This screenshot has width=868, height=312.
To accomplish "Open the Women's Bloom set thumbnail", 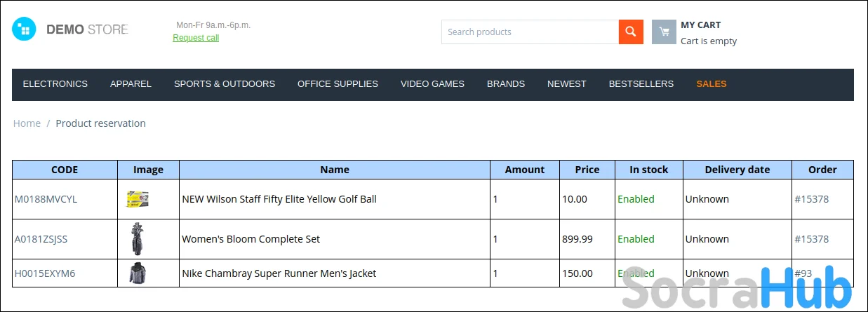I will pyautogui.click(x=138, y=239).
